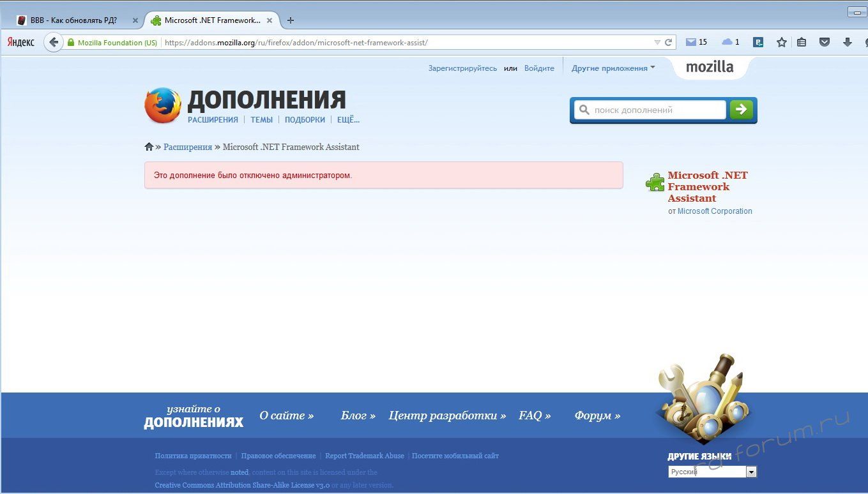Open the downloads arrow icon

[848, 43]
